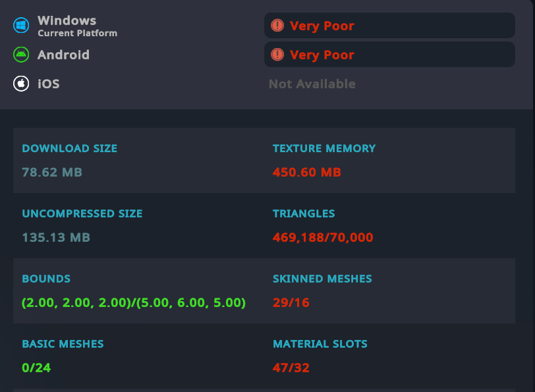The image size is (535, 392).
Task: Click the Bounds dimensions value
Action: pos(134,302)
